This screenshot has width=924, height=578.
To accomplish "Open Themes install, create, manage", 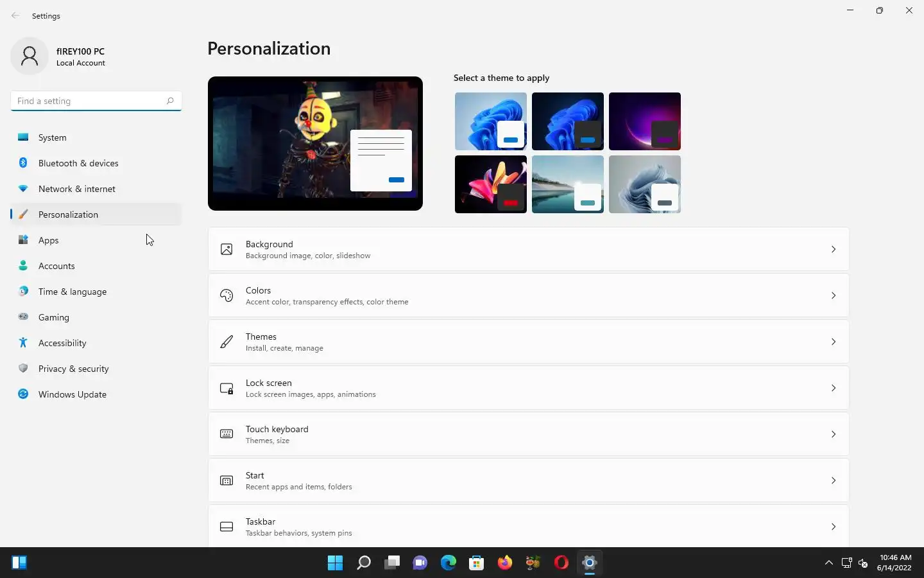I will [528, 342].
